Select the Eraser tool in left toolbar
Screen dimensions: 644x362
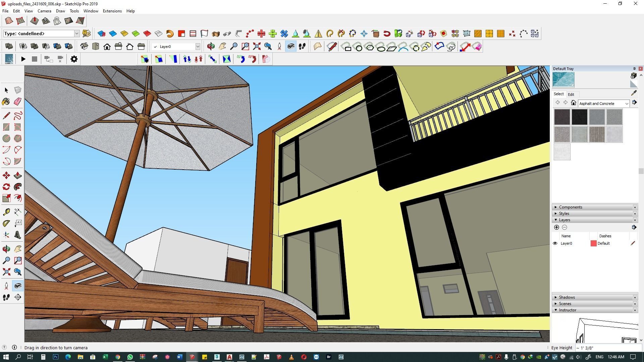18,102
